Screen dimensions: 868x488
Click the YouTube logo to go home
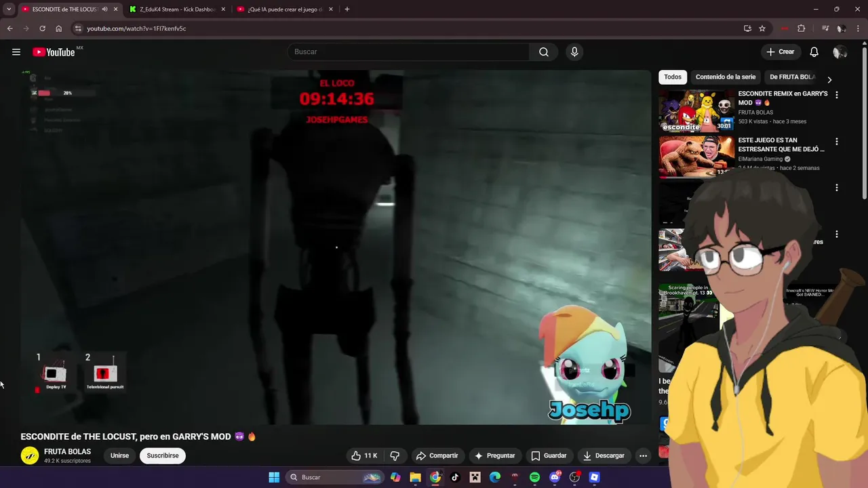pyautogui.click(x=54, y=52)
